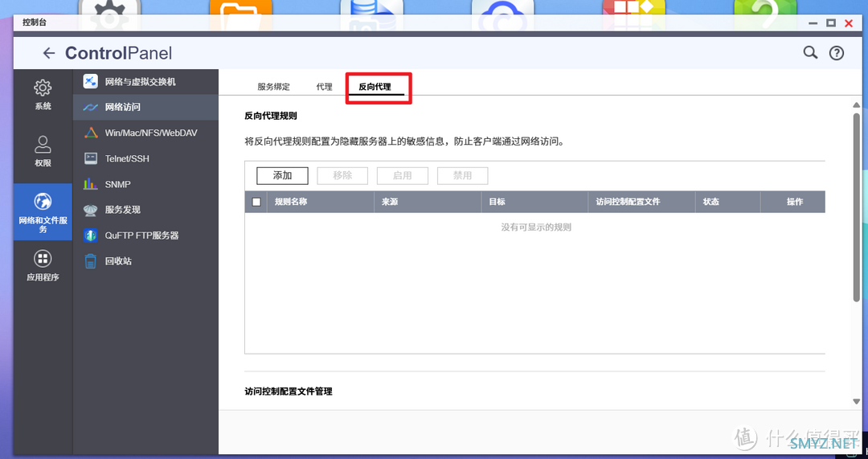The image size is (868, 459).
Task: Click the scrollbar up arrow
Action: click(x=857, y=105)
